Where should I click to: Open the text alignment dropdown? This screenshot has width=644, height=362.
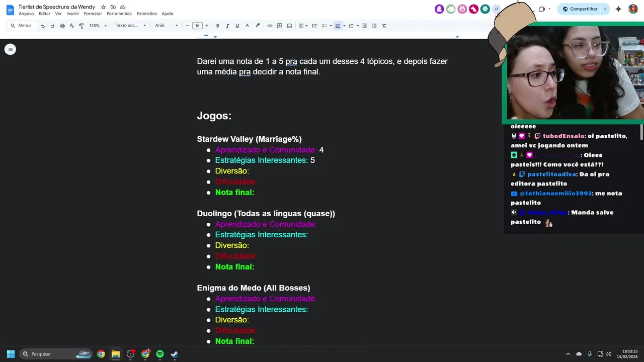(x=302, y=26)
